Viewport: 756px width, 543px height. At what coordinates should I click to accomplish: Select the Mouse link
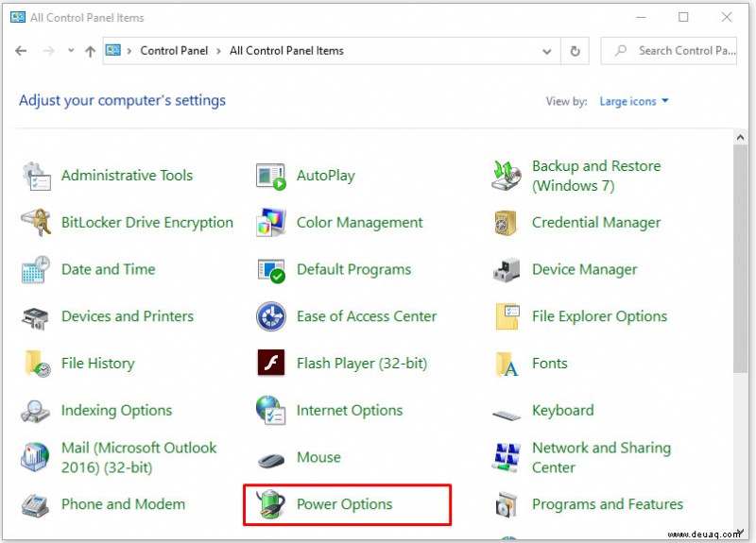[318, 457]
